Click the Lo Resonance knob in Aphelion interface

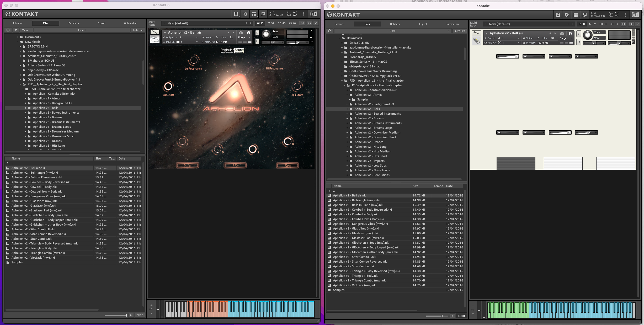(x=194, y=60)
